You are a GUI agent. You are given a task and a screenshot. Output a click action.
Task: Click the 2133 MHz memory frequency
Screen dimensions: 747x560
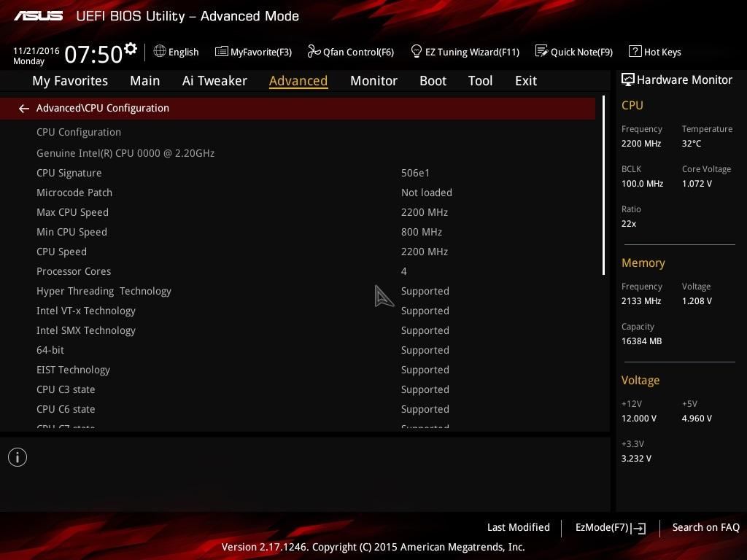[641, 301]
